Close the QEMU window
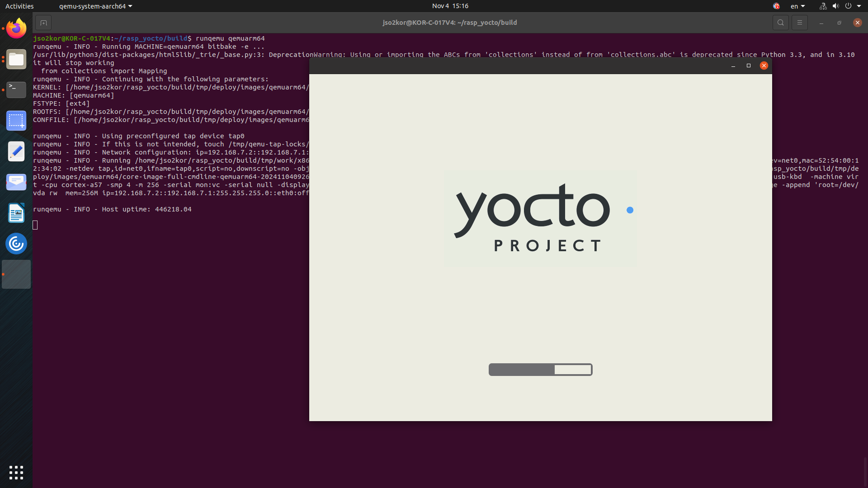This screenshot has height=488, width=868. 764,66
